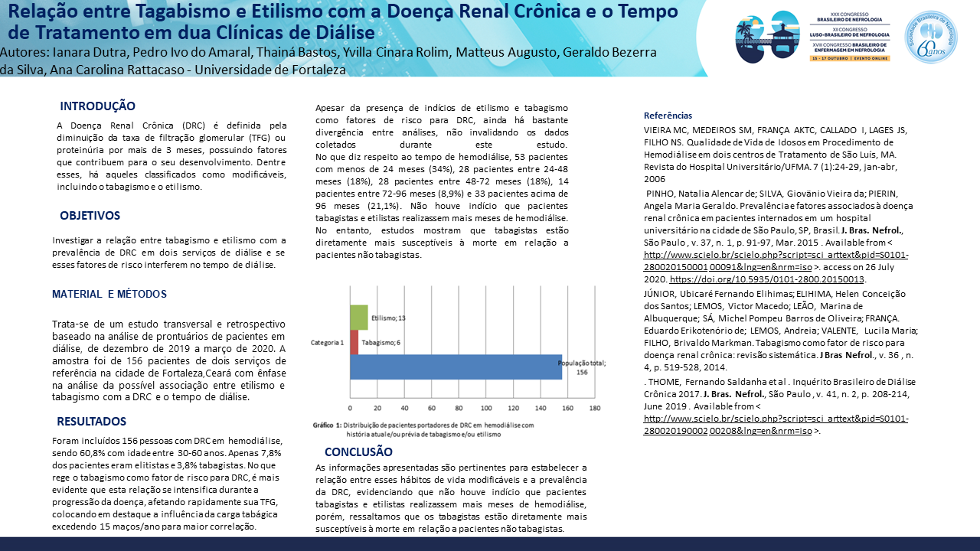Click the 'Tabagismo; 6' chart data label
This screenshot has width=980, height=551.
coord(381,343)
